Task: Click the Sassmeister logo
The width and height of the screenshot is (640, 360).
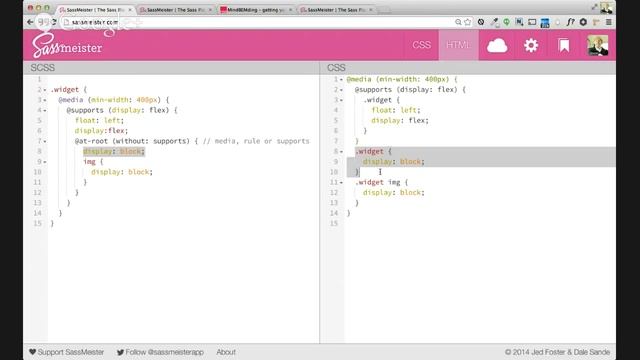Action: [x=67, y=46]
